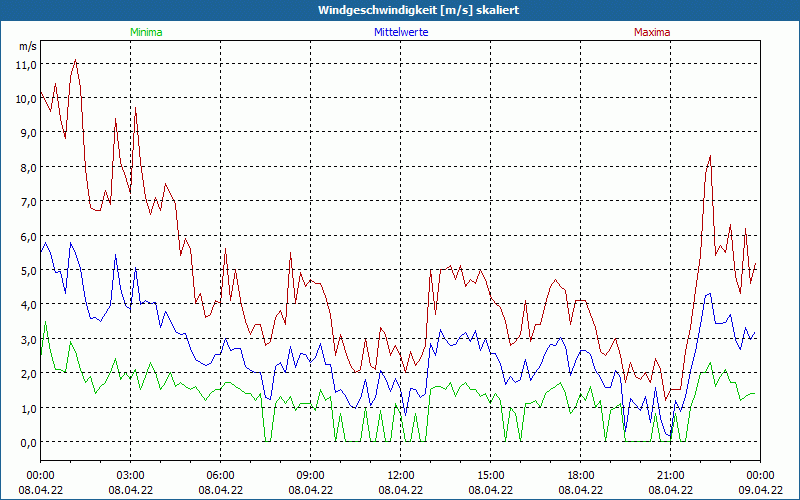The image size is (800, 500).
Task: Select the green Minima legend label
Action: click(145, 32)
